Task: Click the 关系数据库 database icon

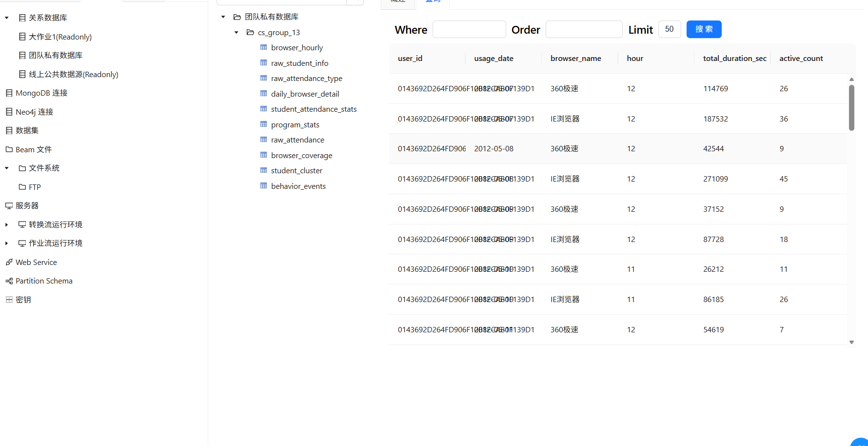Action: click(22, 18)
